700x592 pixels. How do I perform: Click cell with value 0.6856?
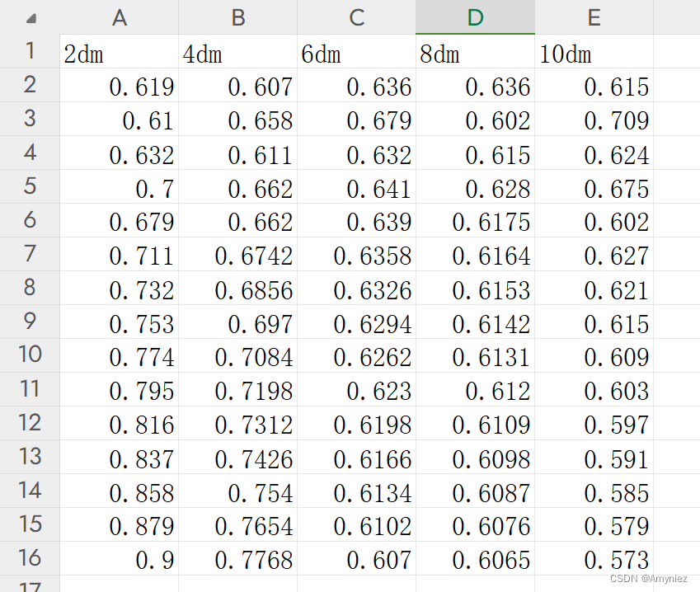pos(237,288)
